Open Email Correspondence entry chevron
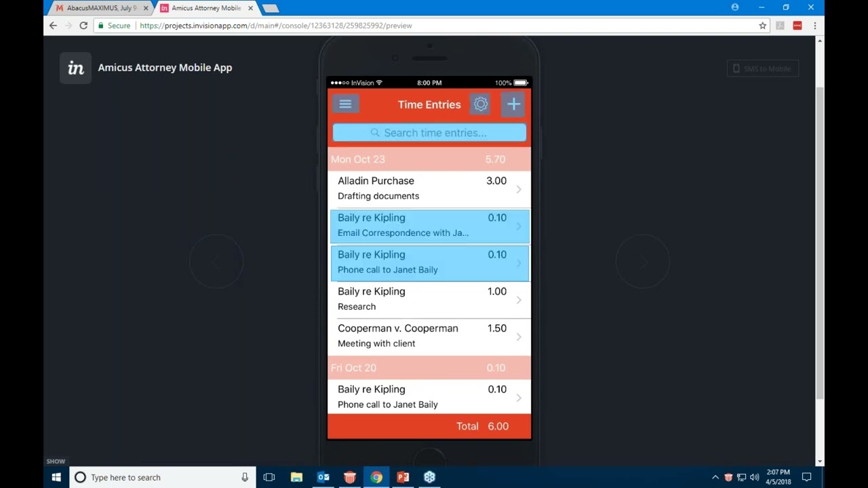This screenshot has width=868, height=488. point(519,226)
